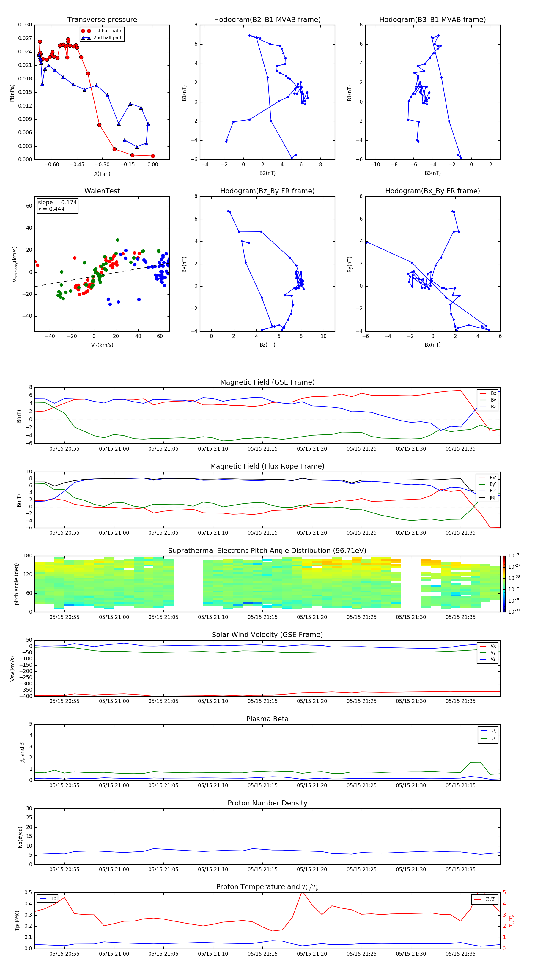
Task: Click the 'Plasma Beta' panel title
Action: pyautogui.click(x=267, y=719)
